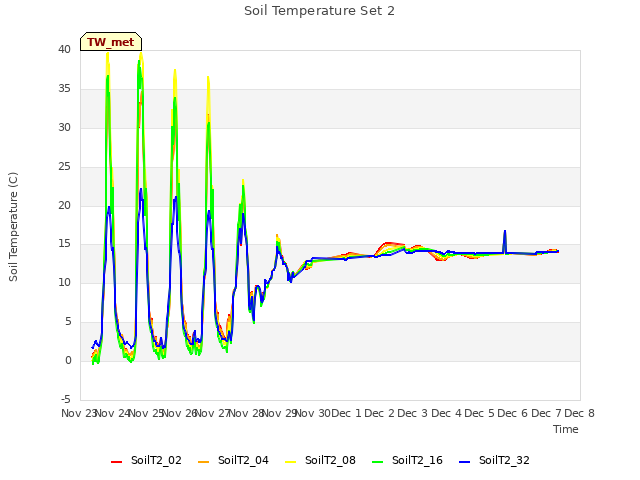The image size is (640, 480).
Task: Click the Dec 3 x-axis tick label
Action: (413, 413)
